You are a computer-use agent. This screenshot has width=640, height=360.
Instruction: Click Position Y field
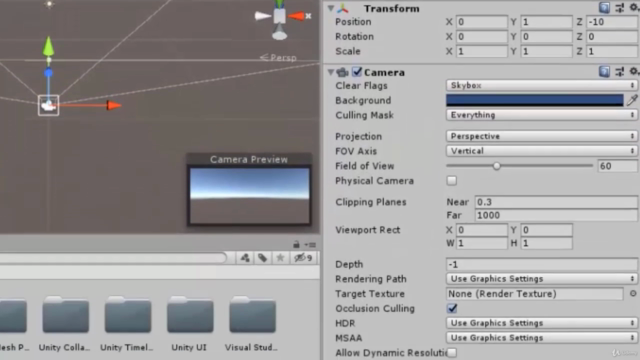pos(546,22)
